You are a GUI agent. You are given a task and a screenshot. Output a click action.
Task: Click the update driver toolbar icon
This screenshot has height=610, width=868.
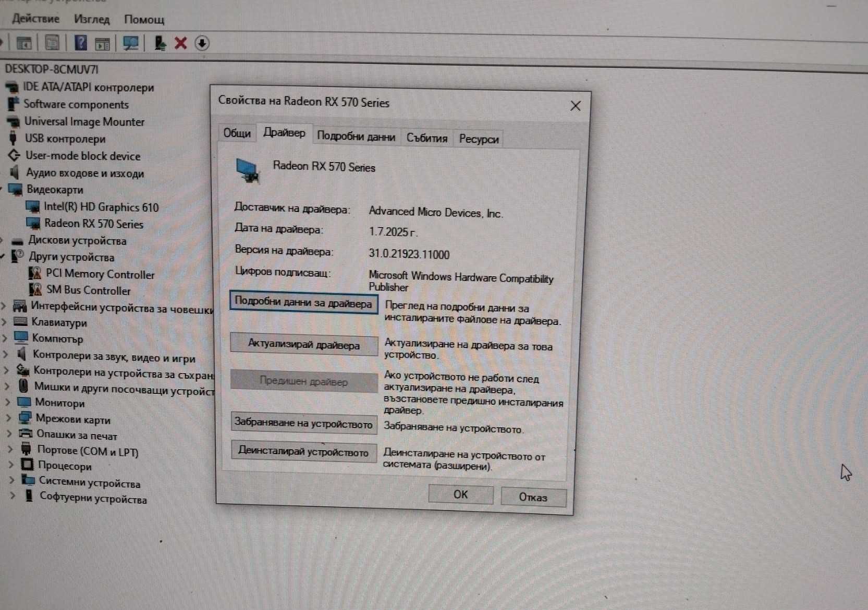[x=160, y=43]
